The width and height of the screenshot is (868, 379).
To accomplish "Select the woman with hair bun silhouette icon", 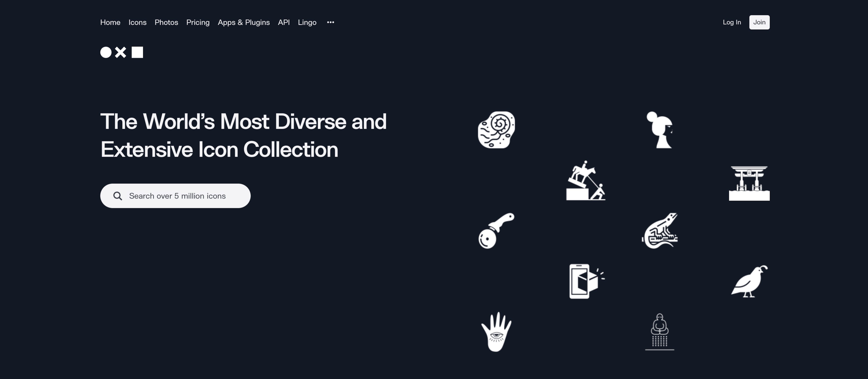I will point(659,130).
